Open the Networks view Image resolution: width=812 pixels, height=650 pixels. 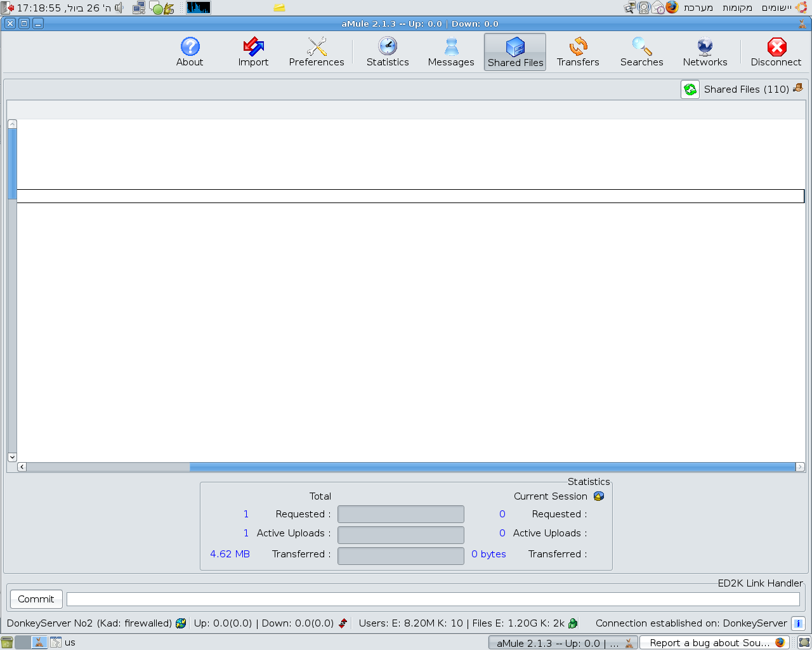[x=705, y=52]
